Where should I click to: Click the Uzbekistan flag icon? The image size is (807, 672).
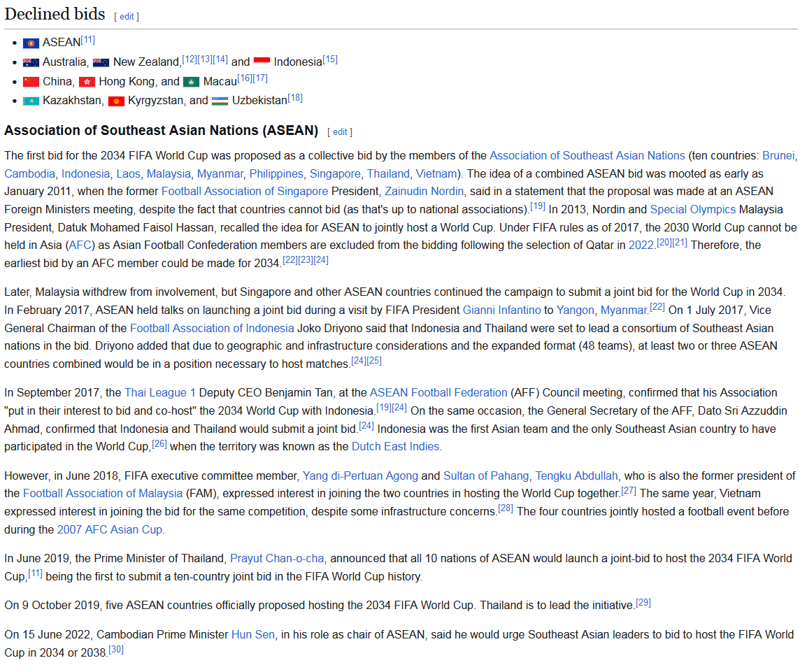(x=220, y=101)
